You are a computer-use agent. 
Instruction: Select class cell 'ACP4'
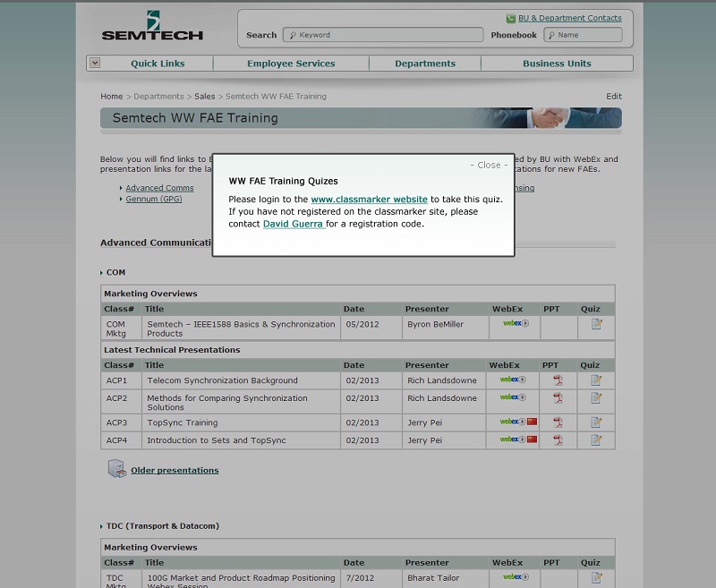coord(116,440)
